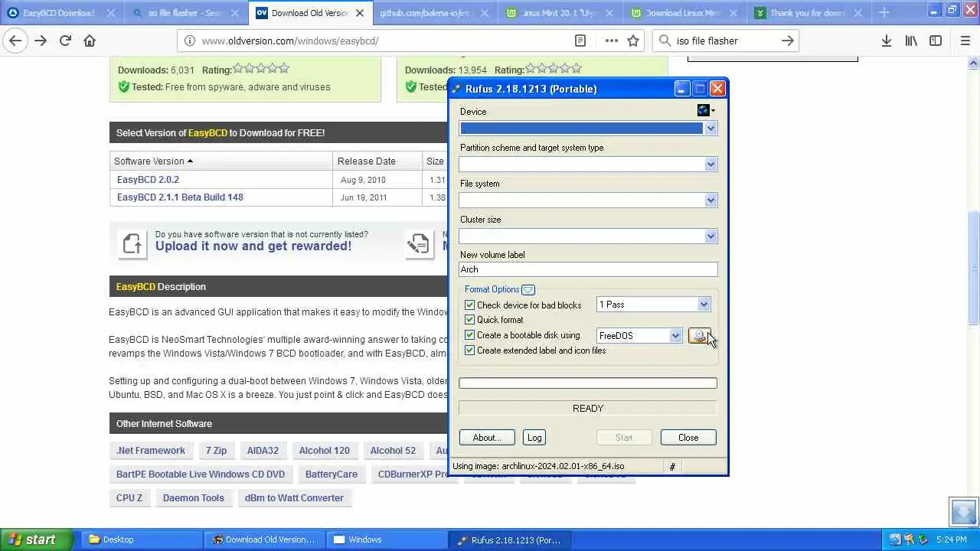Go back with the browser back arrow
Image resolution: width=980 pixels, height=551 pixels.
[15, 41]
